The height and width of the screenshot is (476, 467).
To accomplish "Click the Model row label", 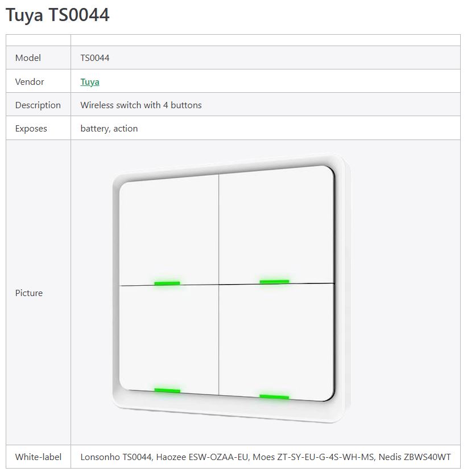I will (28, 58).
